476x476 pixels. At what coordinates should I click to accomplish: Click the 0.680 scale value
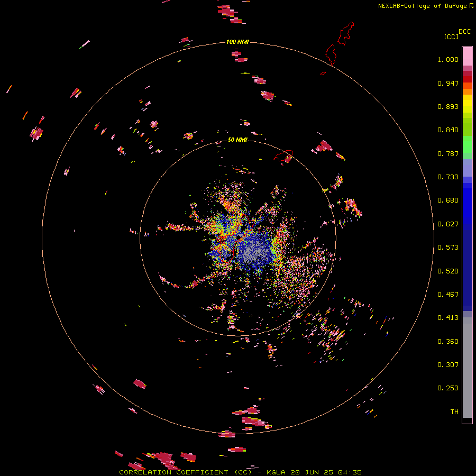point(448,200)
